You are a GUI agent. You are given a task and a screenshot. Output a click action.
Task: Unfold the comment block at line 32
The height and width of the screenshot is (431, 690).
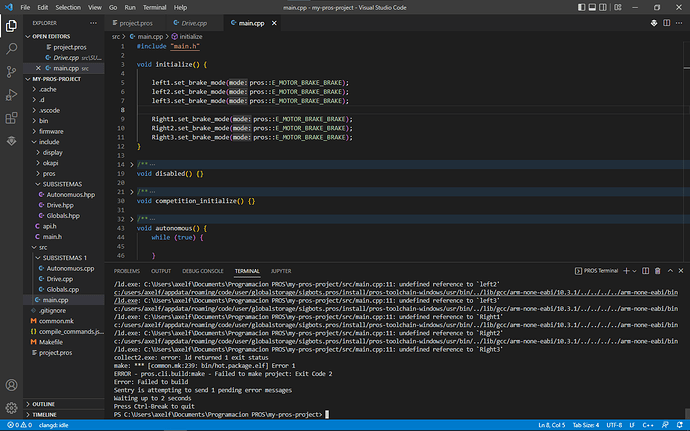tap(132, 219)
